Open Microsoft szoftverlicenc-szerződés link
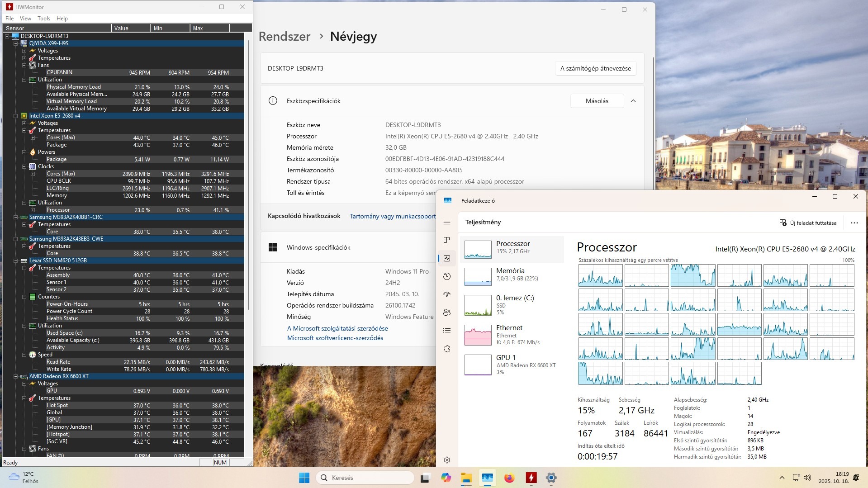The image size is (868, 488). click(335, 338)
